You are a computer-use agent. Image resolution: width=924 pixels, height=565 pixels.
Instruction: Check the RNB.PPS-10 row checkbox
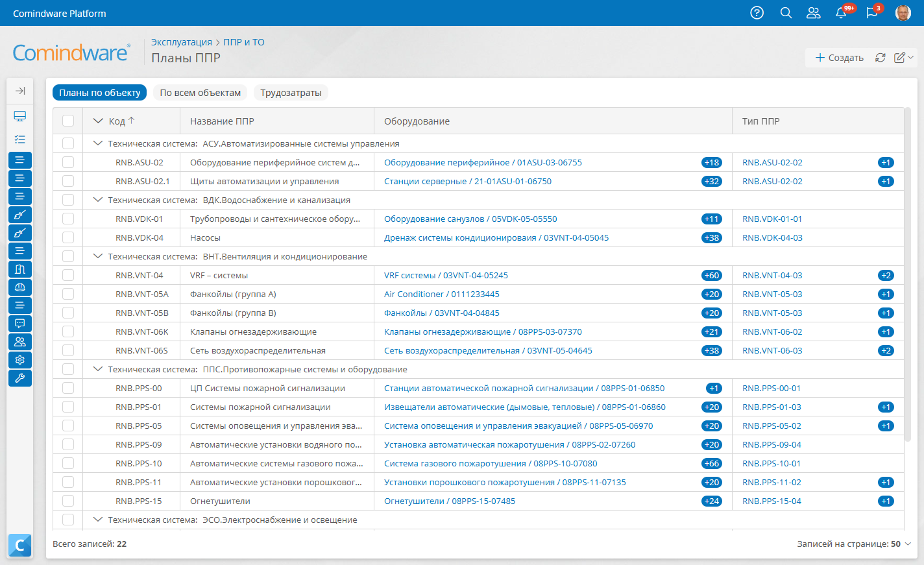tap(68, 464)
